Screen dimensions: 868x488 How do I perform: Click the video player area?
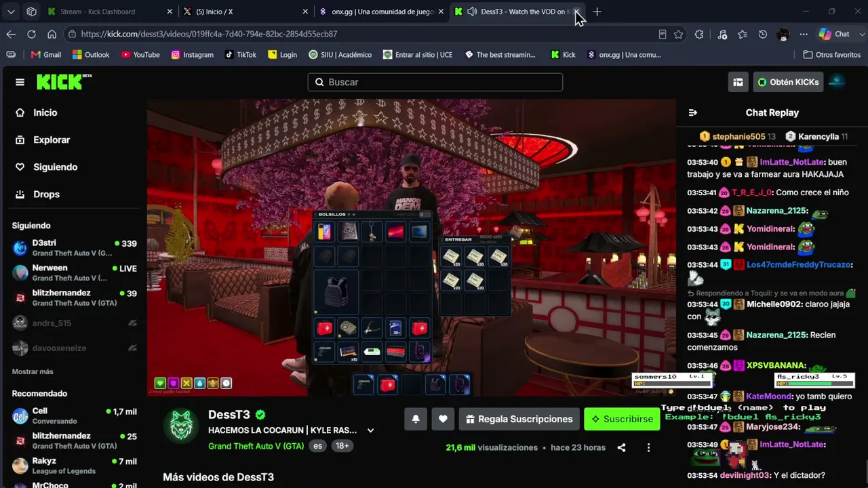[412, 248]
